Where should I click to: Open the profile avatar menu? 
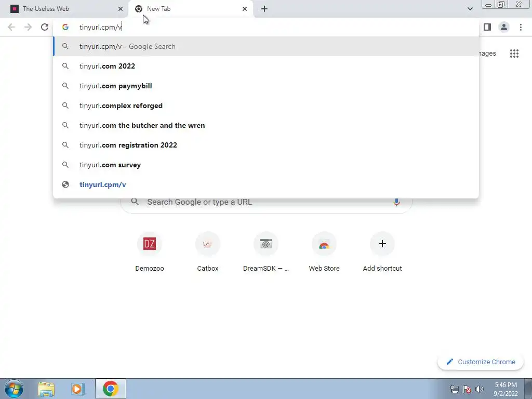[x=504, y=27]
